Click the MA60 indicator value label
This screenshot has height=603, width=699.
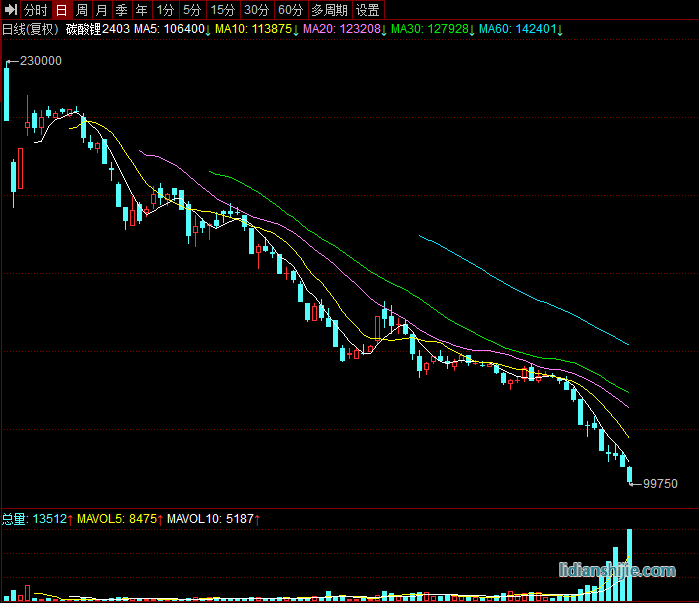click(x=520, y=29)
